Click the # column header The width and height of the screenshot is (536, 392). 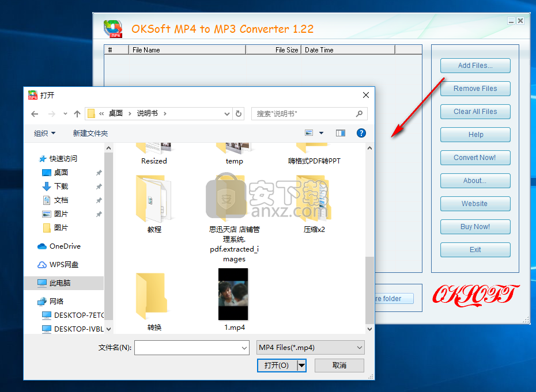[x=116, y=50]
